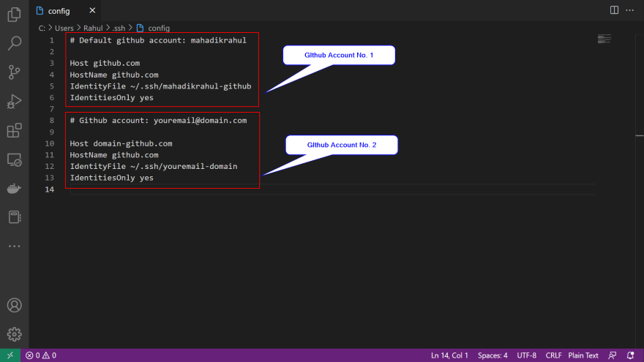Close the config editor tab
Screen dimensions: 644x362
[92, 10]
